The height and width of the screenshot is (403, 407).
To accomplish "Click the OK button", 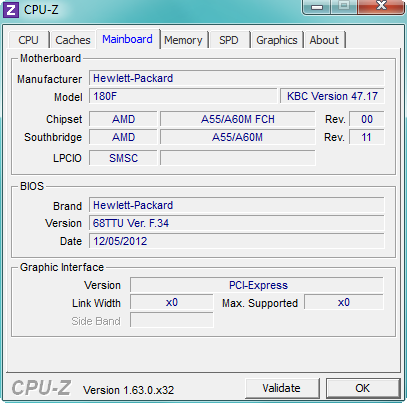I will pos(363,388).
